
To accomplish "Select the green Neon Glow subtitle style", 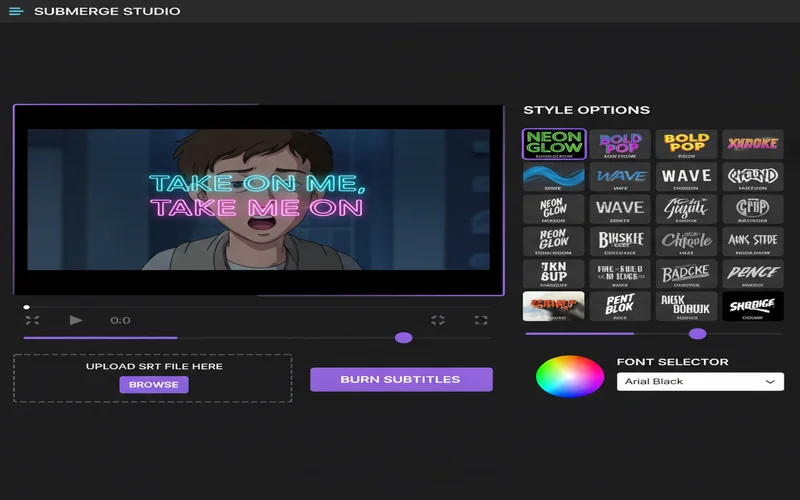I will coord(554,144).
